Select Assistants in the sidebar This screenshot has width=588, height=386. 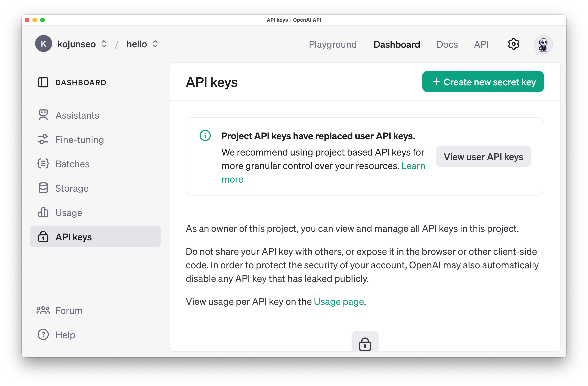coord(95,115)
